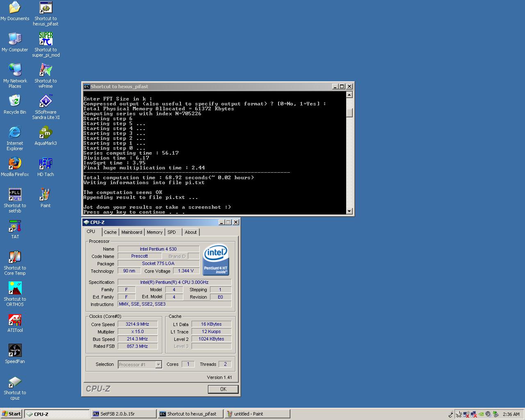Image resolution: width=525 pixels, height=420 pixels.
Task: Launch Shortcut to super_pi_mod icon
Action: click(x=46, y=45)
